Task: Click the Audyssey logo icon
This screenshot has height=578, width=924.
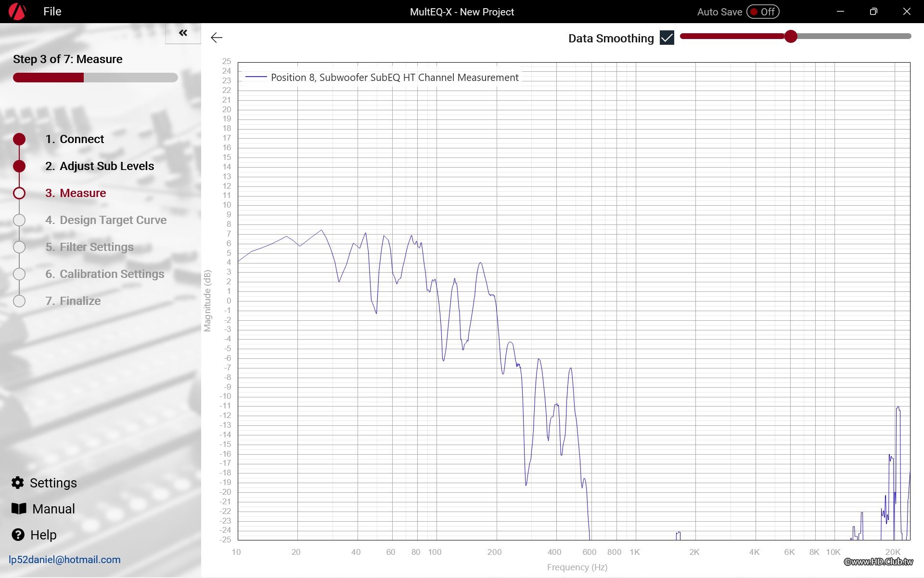Action: [x=17, y=11]
